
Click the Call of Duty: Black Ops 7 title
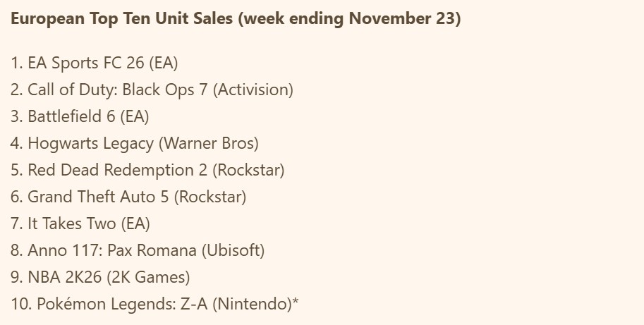point(118,90)
